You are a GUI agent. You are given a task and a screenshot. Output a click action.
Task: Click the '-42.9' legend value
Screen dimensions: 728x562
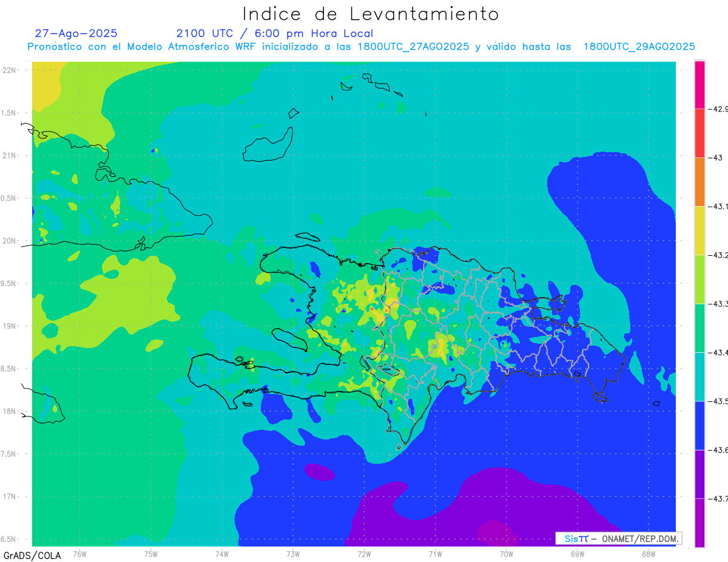(x=718, y=109)
